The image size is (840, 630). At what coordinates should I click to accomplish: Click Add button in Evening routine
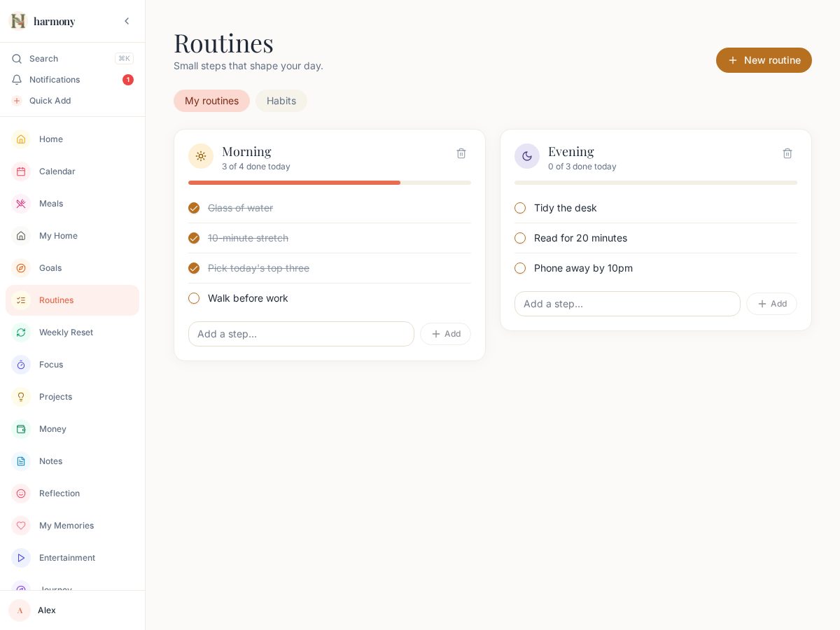[771, 304]
